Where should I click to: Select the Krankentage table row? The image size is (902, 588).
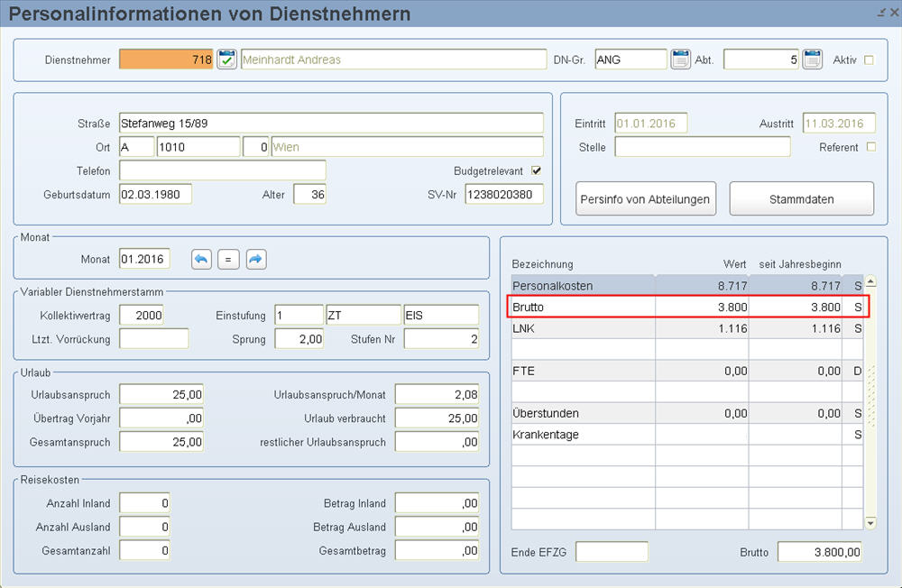686,435
